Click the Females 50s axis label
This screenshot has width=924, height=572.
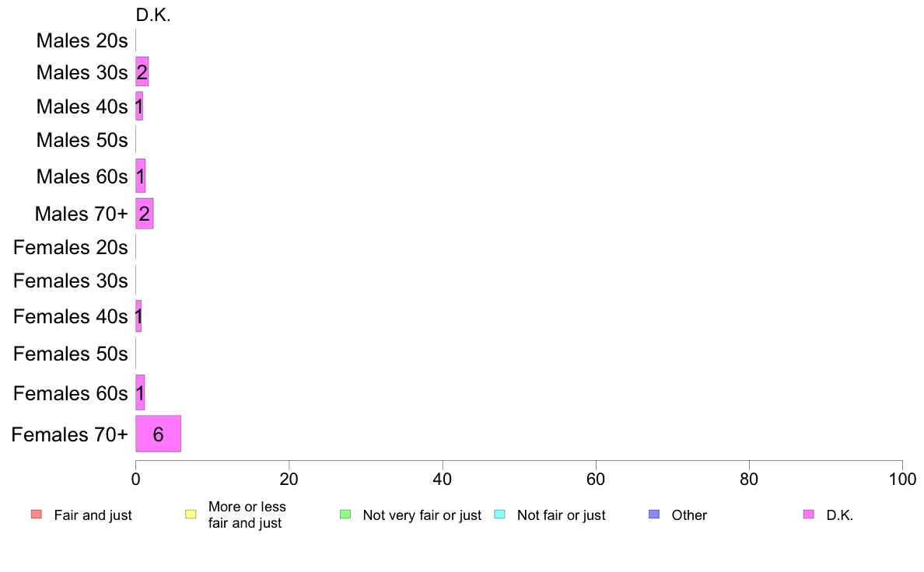tap(71, 354)
